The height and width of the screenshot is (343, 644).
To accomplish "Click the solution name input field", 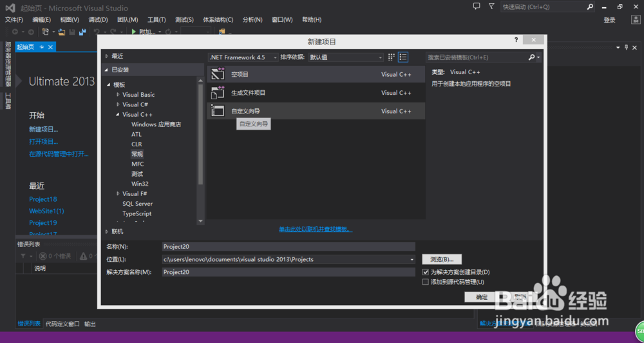I will [x=289, y=272].
